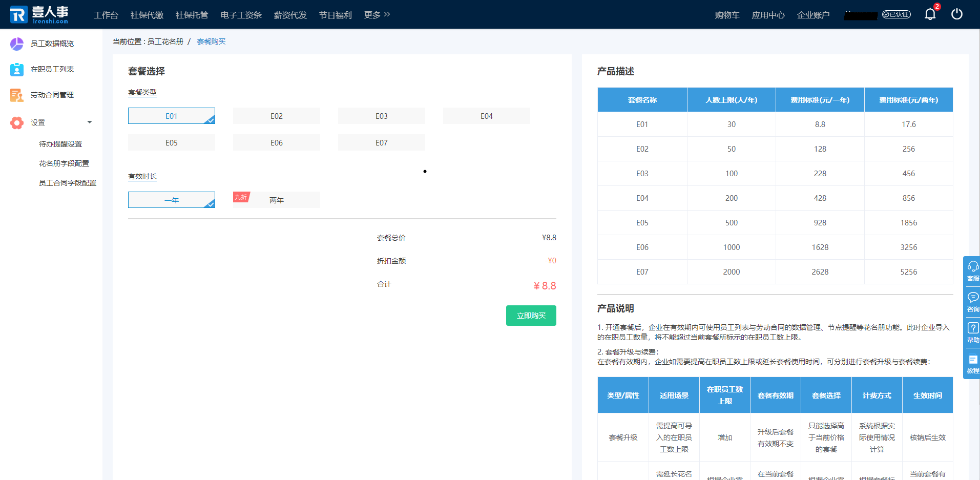
Task: Choose the E07 package option
Action: (381, 143)
